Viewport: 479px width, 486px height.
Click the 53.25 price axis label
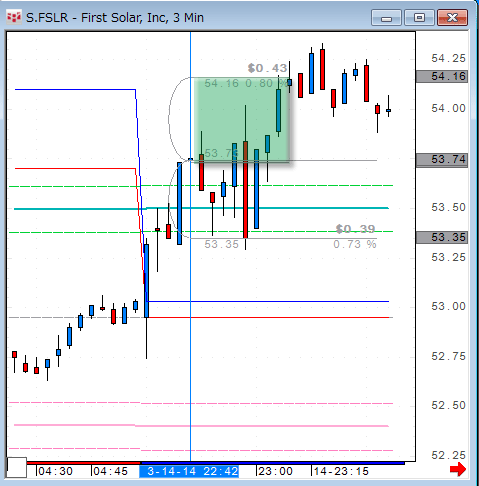448,257
